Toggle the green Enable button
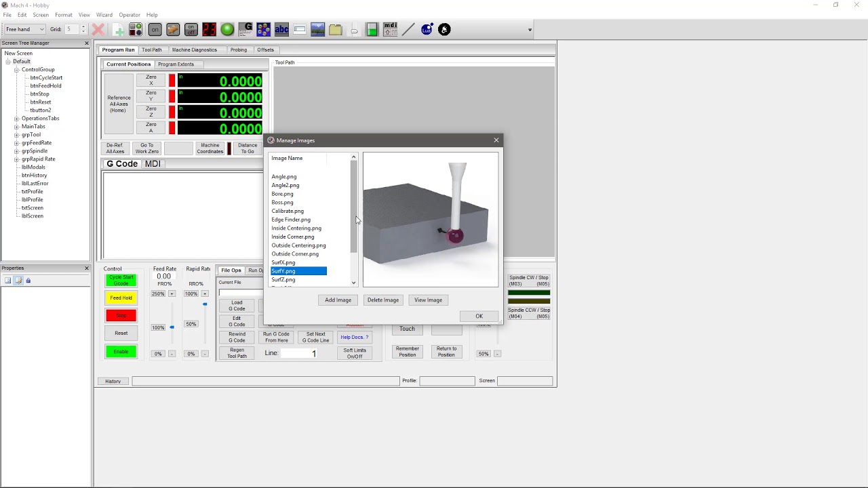This screenshot has height=488, width=868. [121, 351]
